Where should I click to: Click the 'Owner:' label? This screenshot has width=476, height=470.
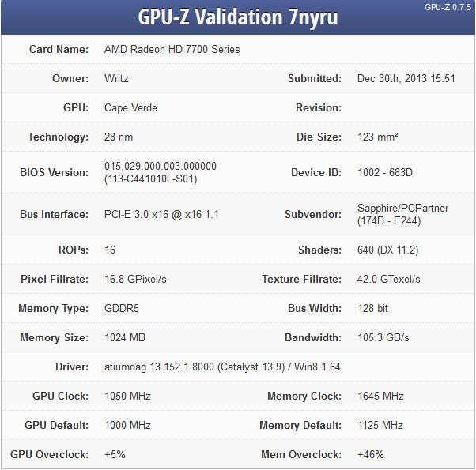(x=70, y=78)
